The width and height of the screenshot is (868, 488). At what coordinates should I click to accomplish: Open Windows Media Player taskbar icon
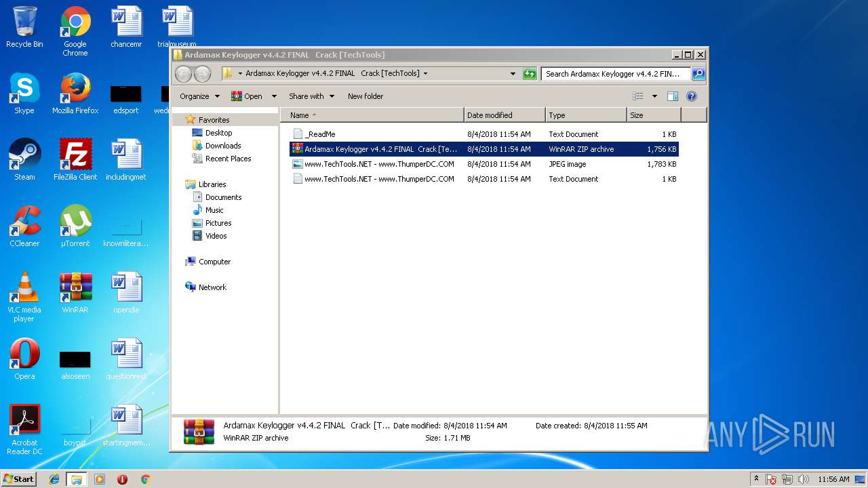point(100,479)
